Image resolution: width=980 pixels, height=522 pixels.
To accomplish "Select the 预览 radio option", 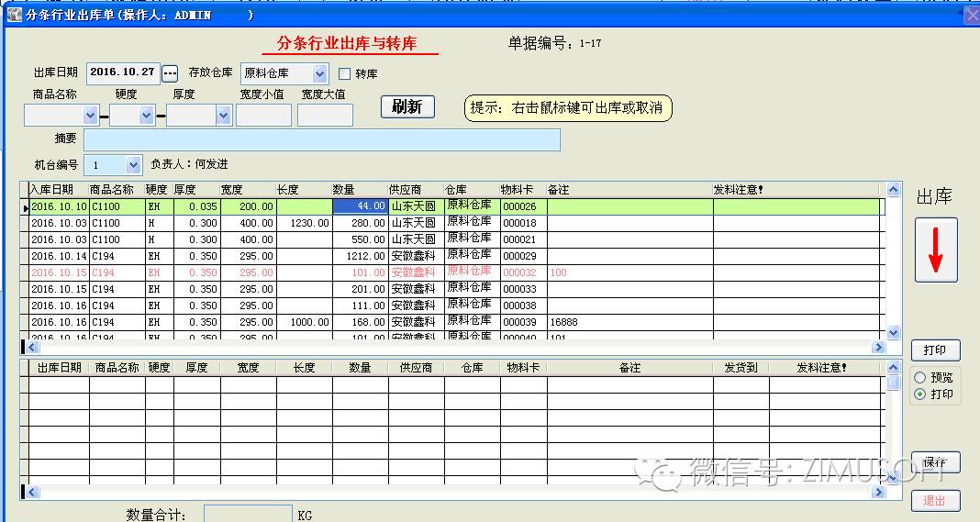I will tap(919, 377).
